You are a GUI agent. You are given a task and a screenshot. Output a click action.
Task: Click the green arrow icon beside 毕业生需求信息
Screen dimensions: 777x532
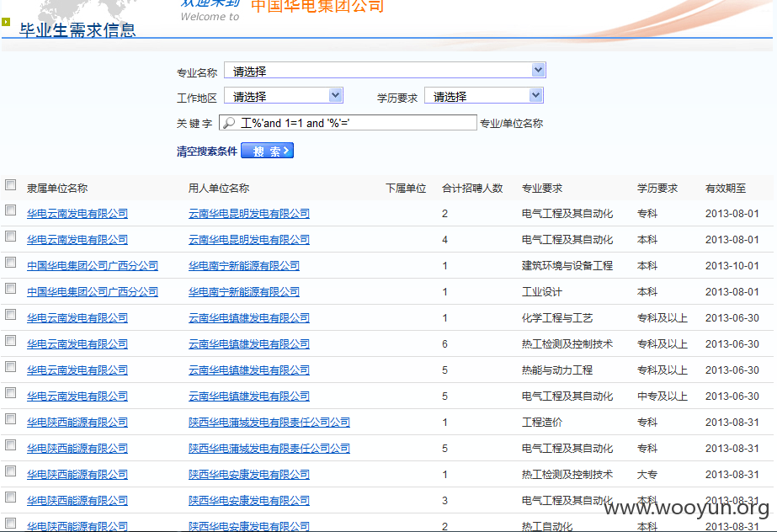coord(6,22)
